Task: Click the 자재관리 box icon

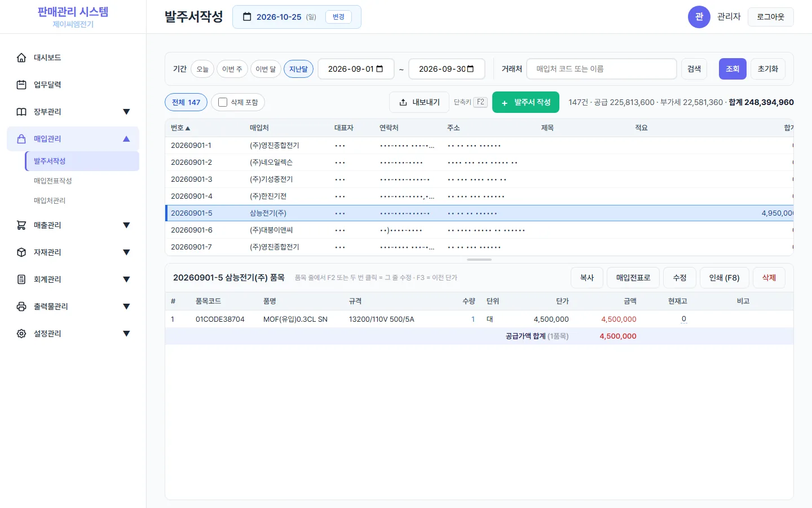Action: click(21, 252)
